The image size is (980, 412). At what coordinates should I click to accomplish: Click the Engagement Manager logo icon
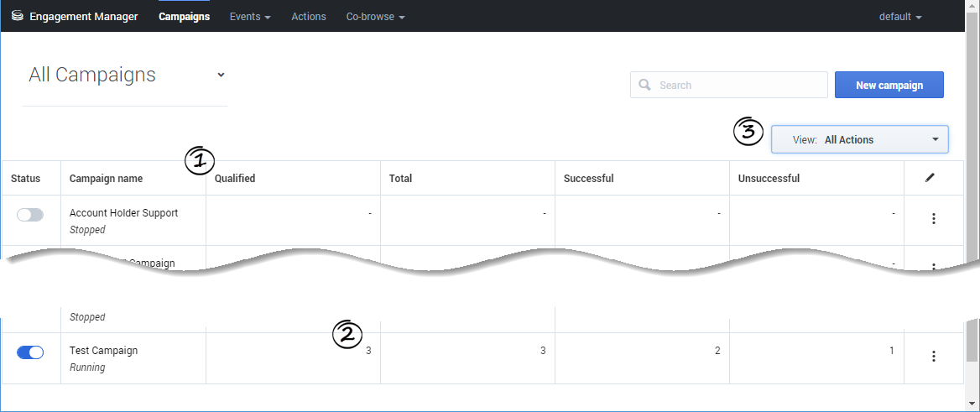pyautogui.click(x=18, y=16)
